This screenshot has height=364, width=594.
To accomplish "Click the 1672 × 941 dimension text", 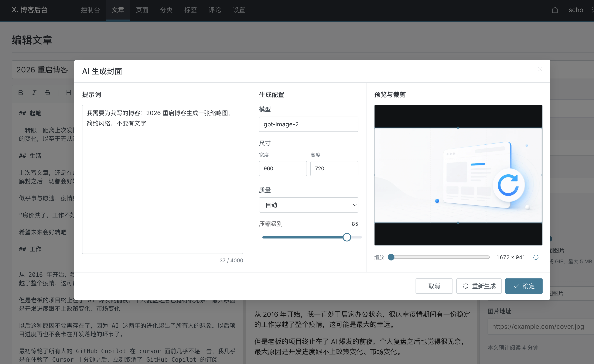I will point(511,257).
